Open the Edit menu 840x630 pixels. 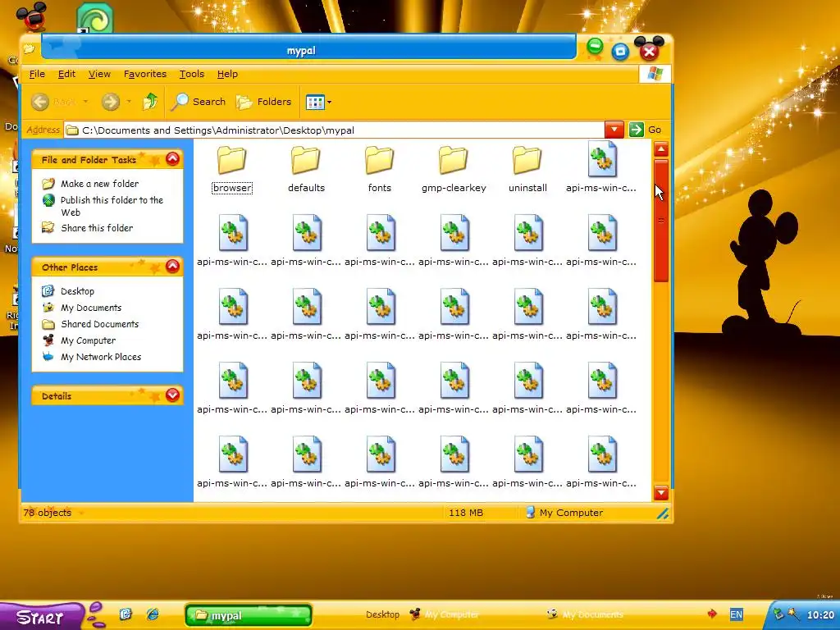pos(66,74)
